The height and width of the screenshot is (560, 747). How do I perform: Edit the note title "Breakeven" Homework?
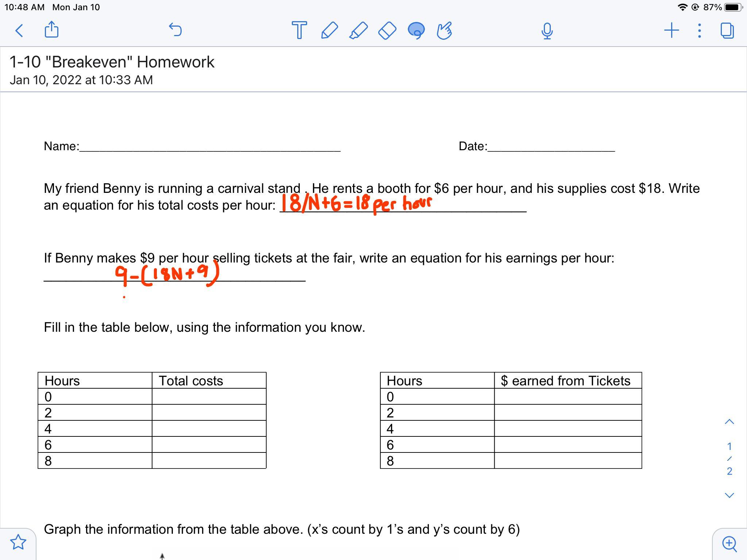112,62
